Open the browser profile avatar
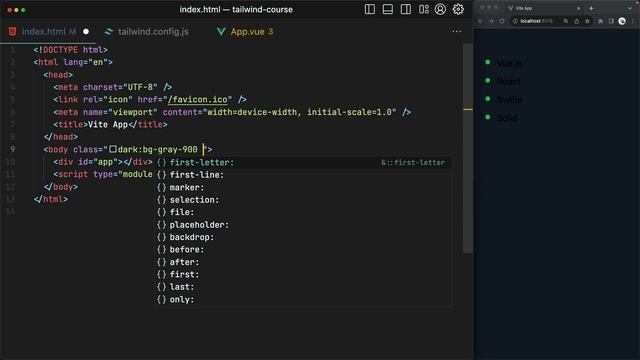Viewport: 640px width, 360px height. click(x=622, y=21)
